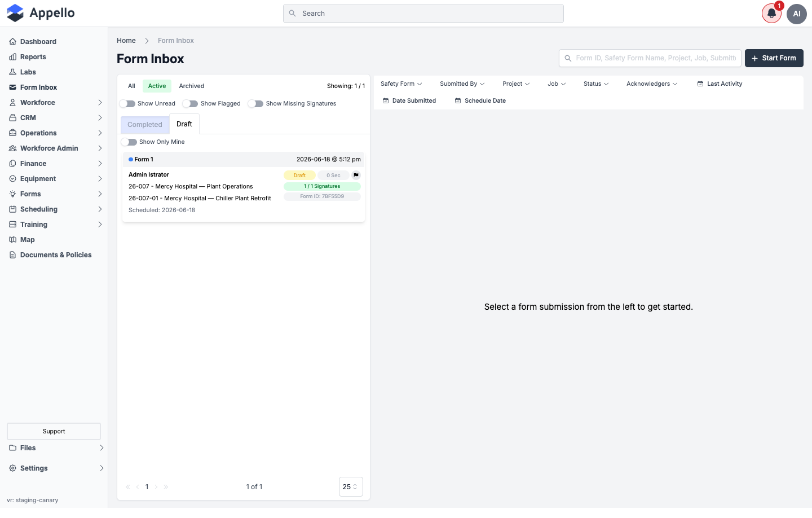
Task: Click the Form ID search field
Action: click(650, 58)
